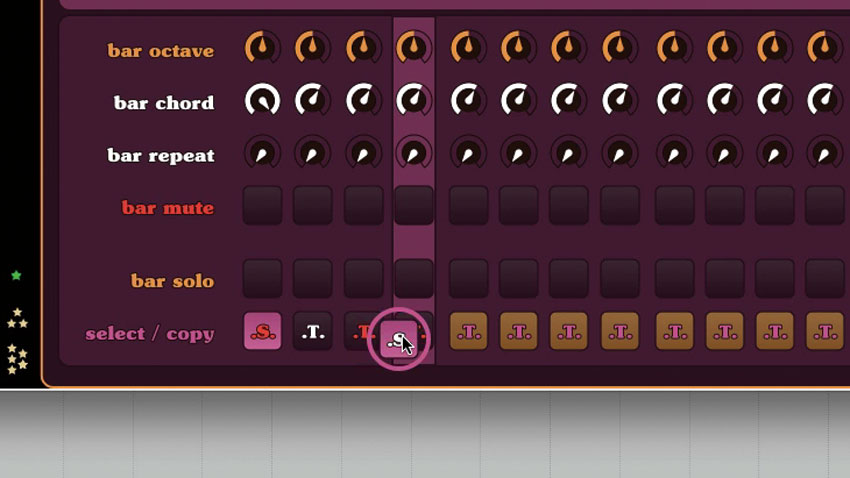Click the five-star cluster at sidebar bottom

(17, 359)
